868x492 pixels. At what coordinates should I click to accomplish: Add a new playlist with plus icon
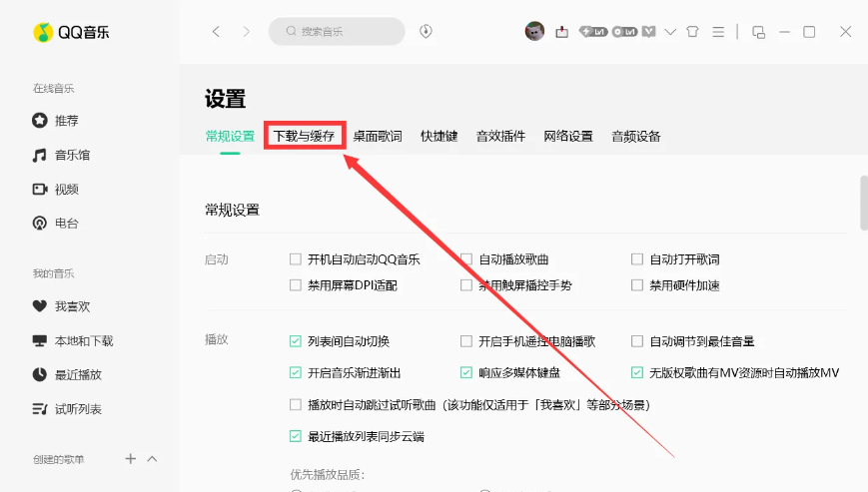point(130,459)
